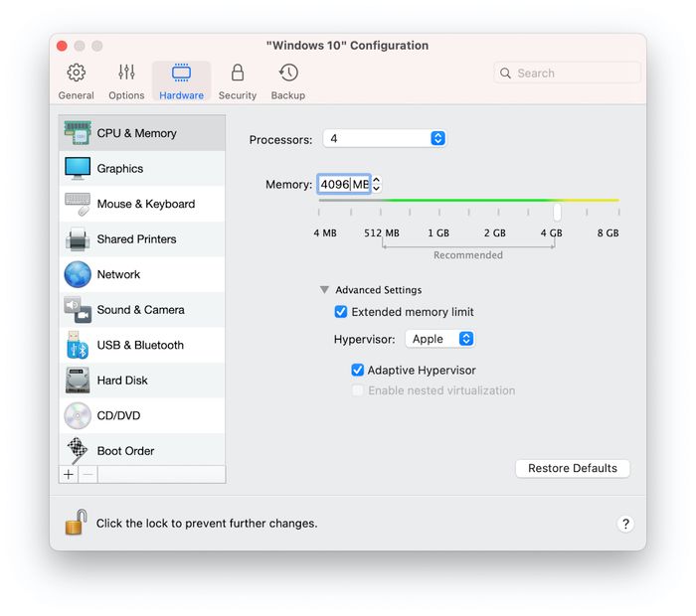Select the Hard Disk drive icon

tap(78, 380)
